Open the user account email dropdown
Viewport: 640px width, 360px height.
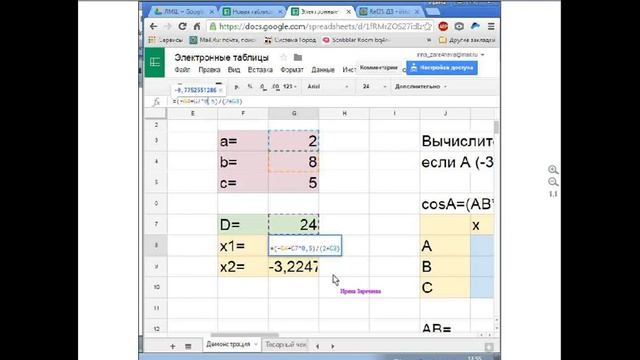pos(450,55)
